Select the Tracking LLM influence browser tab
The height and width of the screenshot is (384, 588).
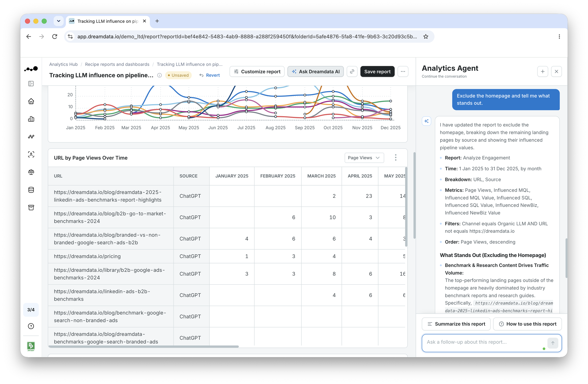coord(107,21)
